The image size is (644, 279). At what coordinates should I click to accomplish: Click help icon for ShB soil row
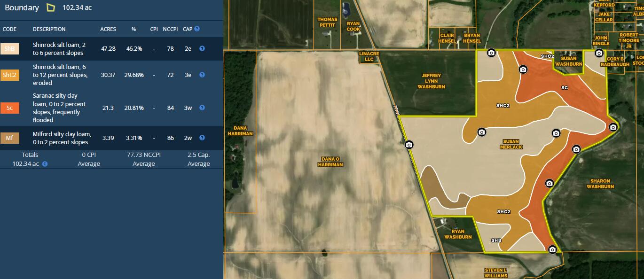click(x=202, y=48)
